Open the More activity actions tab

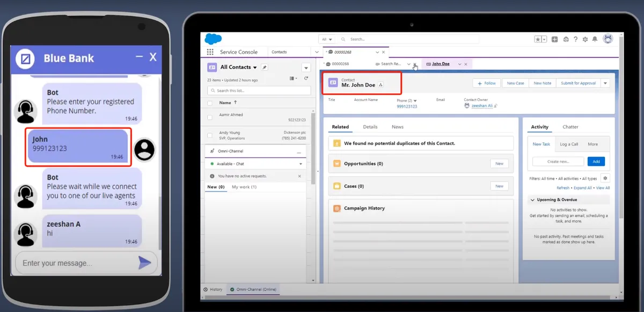click(x=592, y=144)
